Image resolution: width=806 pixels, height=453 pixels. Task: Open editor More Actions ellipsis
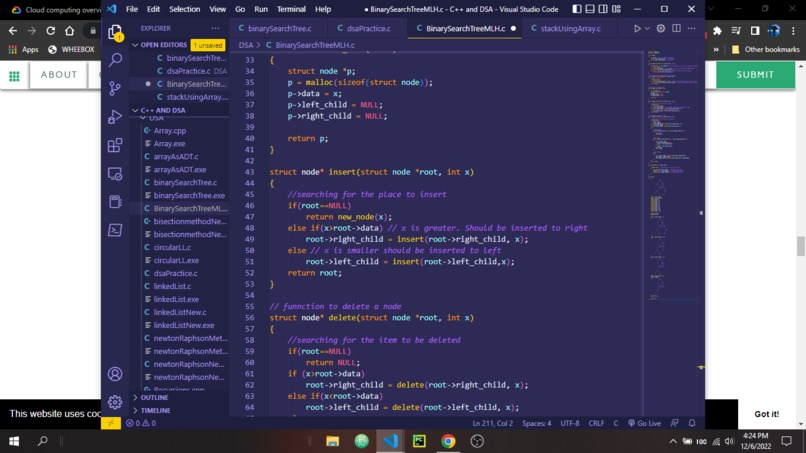(692, 29)
